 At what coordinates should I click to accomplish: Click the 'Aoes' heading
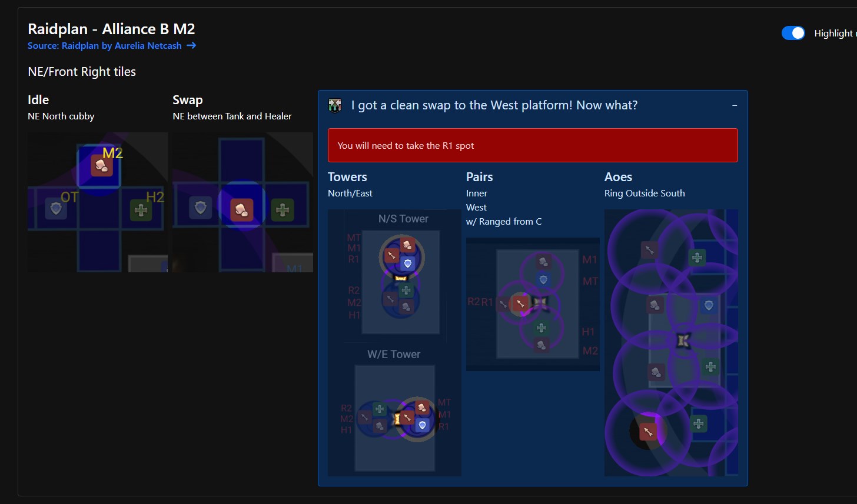tap(618, 177)
